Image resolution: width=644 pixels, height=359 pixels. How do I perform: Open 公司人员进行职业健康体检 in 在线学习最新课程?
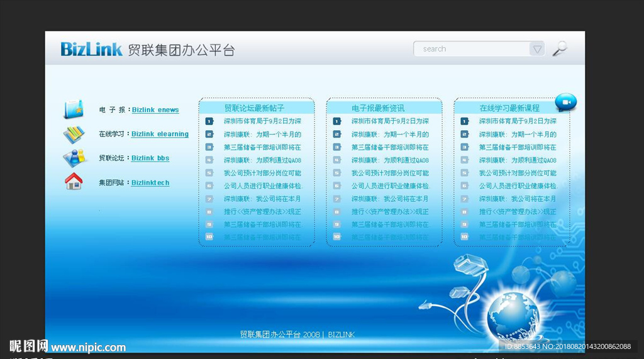click(518, 185)
